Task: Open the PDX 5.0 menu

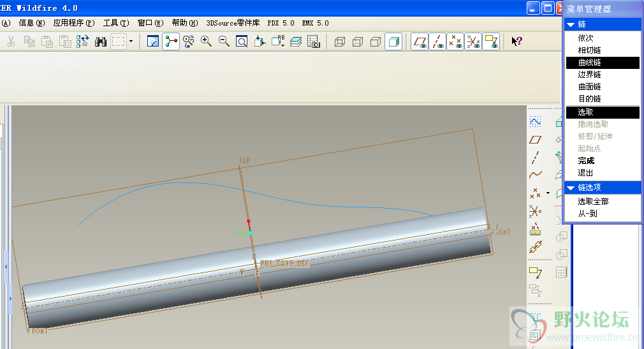Action: point(281,23)
